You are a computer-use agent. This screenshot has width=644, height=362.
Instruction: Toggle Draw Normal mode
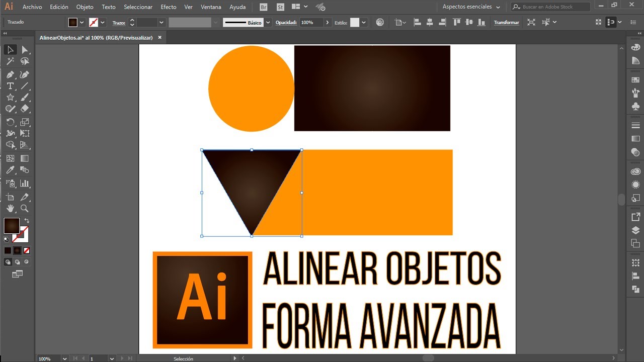[8, 262]
